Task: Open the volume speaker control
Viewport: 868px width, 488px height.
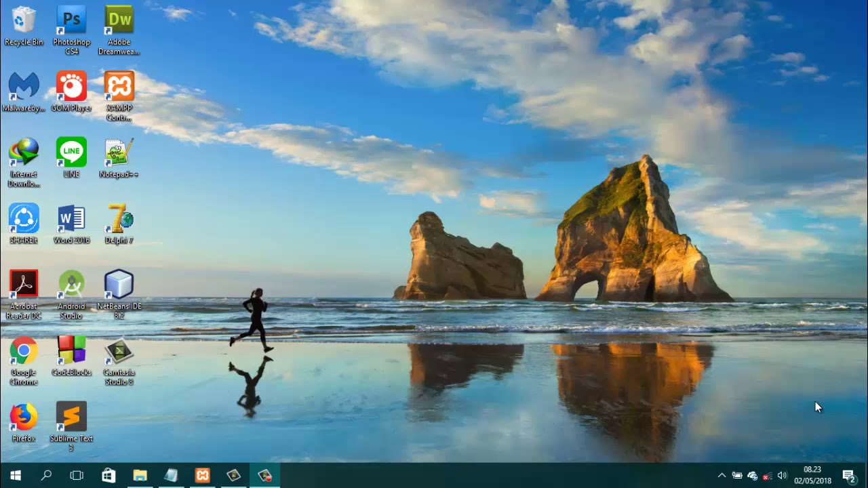Action: [x=782, y=476]
